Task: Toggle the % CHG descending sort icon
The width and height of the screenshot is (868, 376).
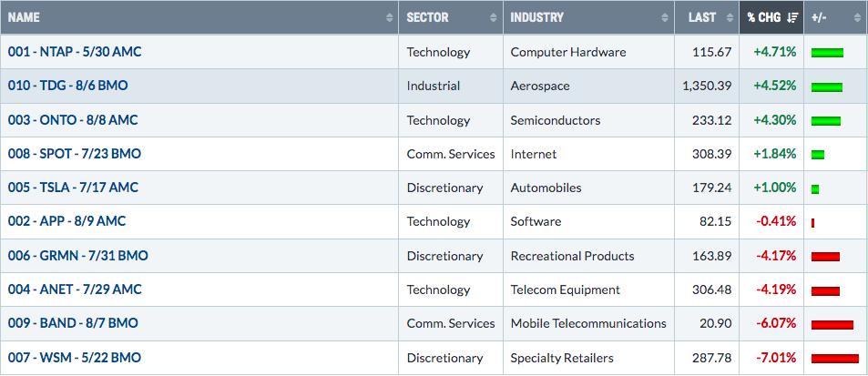Action: [x=792, y=17]
